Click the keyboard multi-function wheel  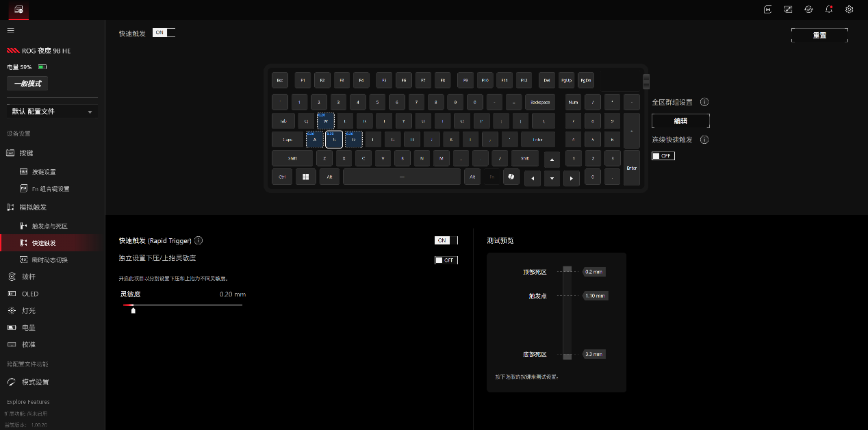pos(646,81)
